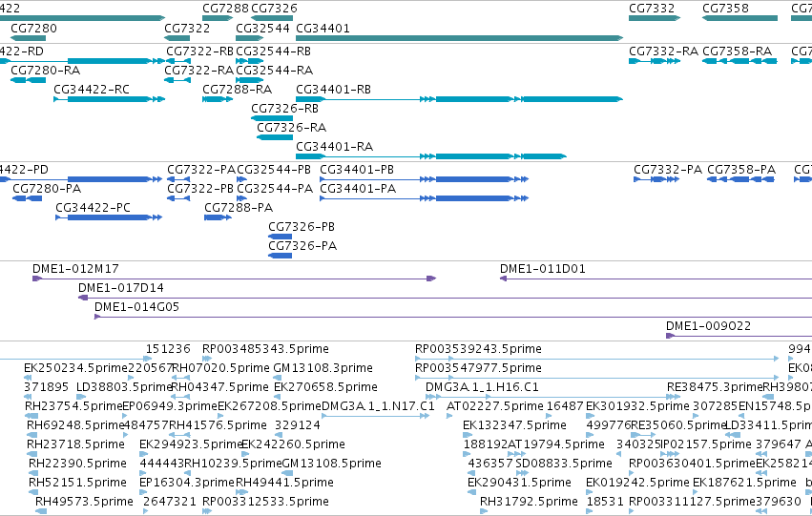Image resolution: width=812 pixels, height=516 pixels.
Task: Open transcript CG7358-RA
Action: tap(740, 61)
